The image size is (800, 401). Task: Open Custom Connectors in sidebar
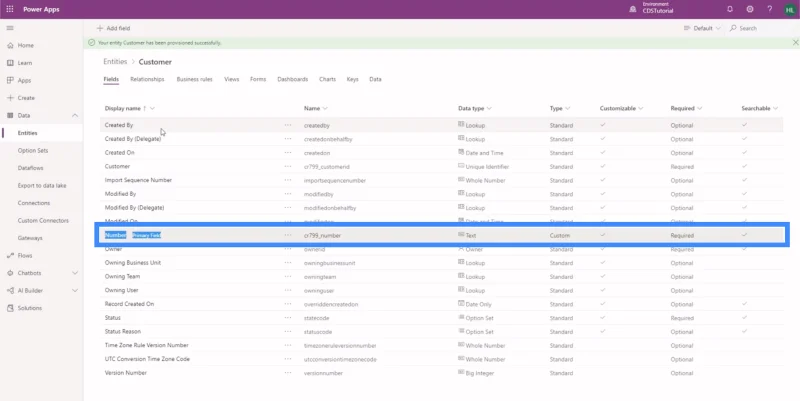pyautogui.click(x=43, y=220)
